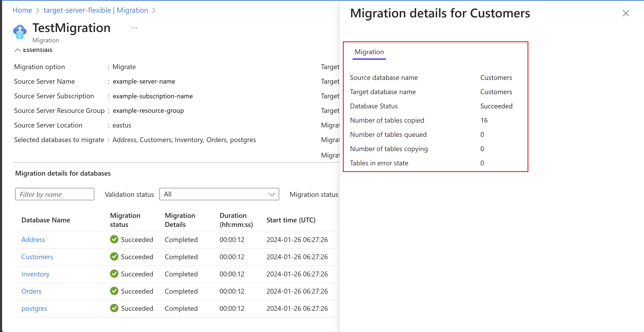644x332 pixels.
Task: Collapse the Essentials section chevron
Action: (x=18, y=50)
